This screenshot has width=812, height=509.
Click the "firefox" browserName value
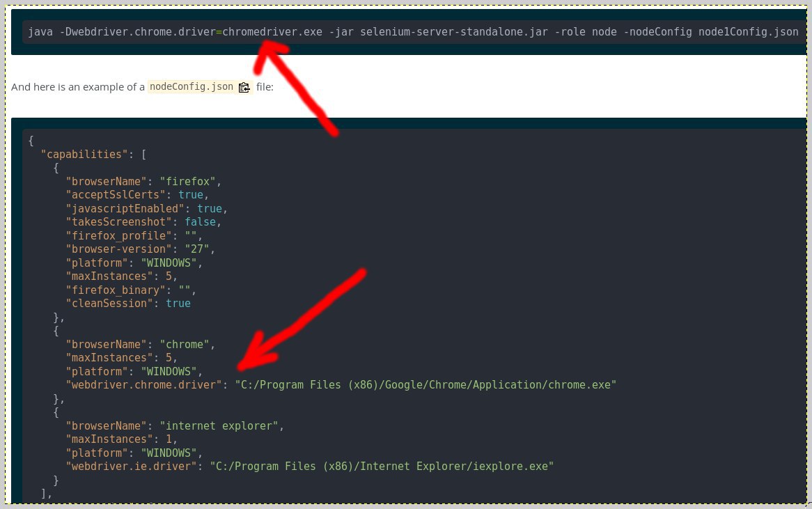pos(187,182)
